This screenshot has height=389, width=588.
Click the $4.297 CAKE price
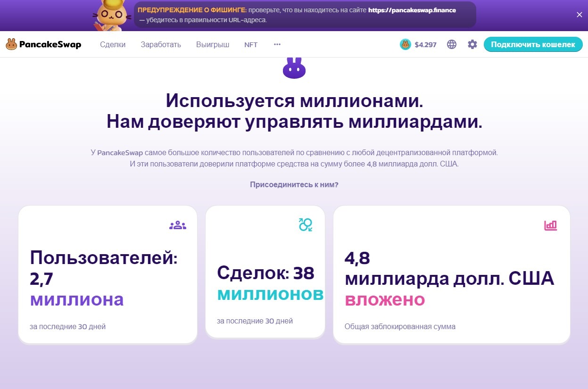tap(426, 45)
